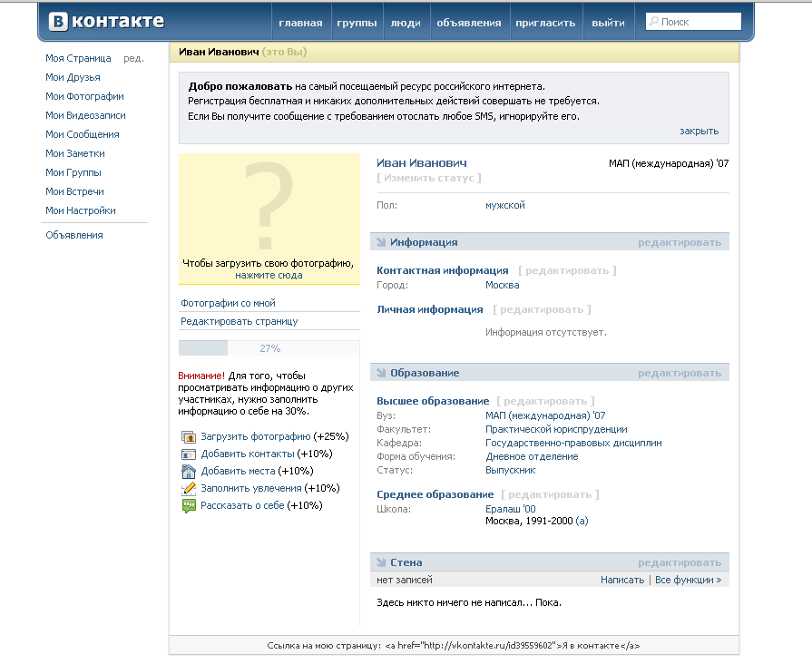Screen dimensions: 812x664
Task: Click Загрузить фотографию link
Action: point(256,436)
